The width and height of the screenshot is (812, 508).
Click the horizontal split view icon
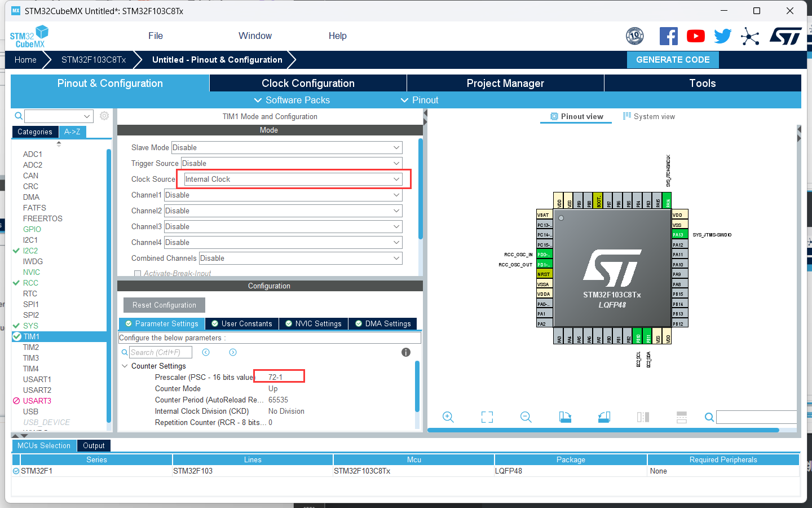(682, 417)
